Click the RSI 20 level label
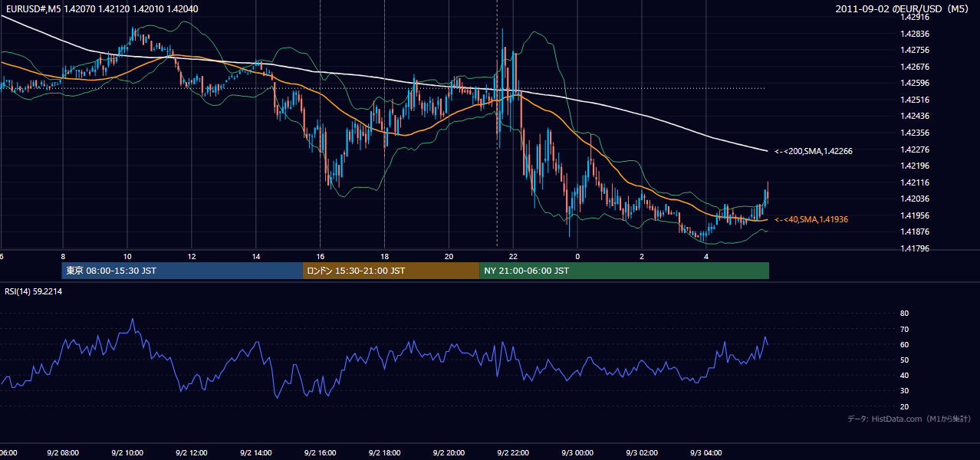The image size is (980, 460). tap(904, 406)
